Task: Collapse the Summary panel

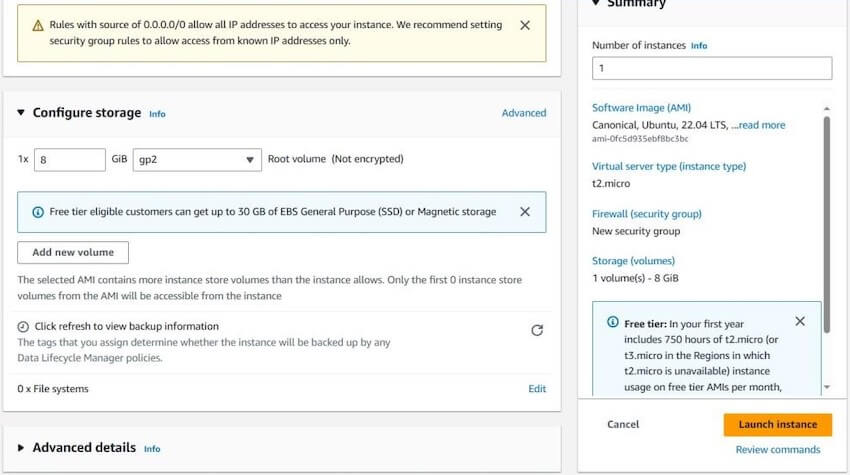Action: (x=596, y=3)
